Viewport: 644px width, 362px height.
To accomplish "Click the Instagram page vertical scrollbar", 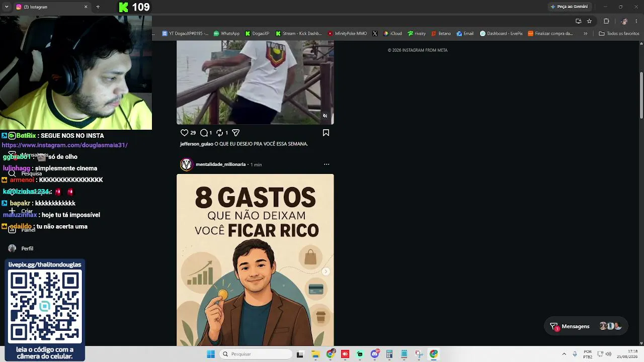I will (x=641, y=96).
